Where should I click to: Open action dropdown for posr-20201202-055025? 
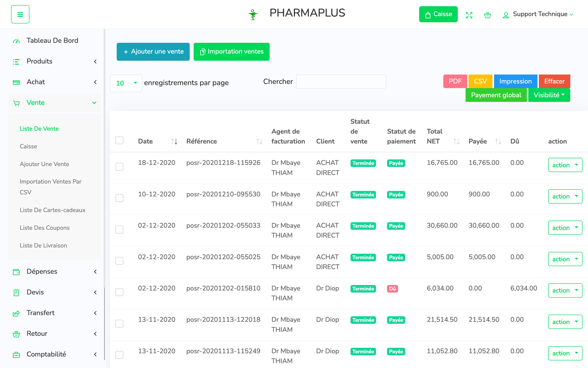[x=565, y=259]
